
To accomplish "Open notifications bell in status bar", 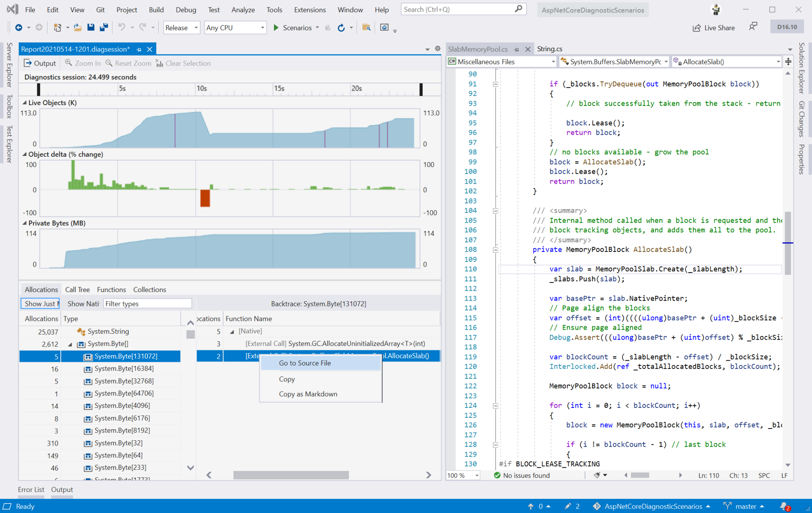I will (785, 506).
